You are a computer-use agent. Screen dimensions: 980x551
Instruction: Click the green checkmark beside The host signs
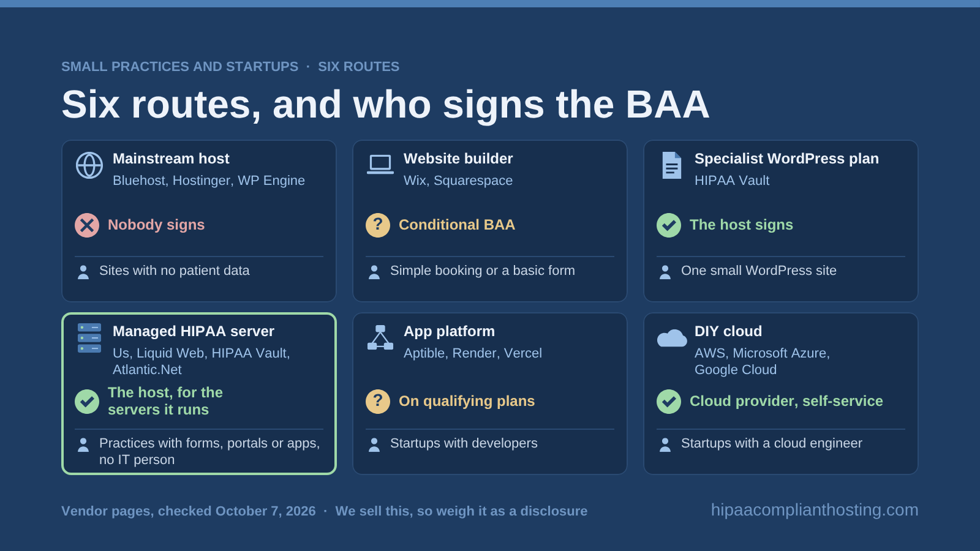pyautogui.click(x=669, y=225)
